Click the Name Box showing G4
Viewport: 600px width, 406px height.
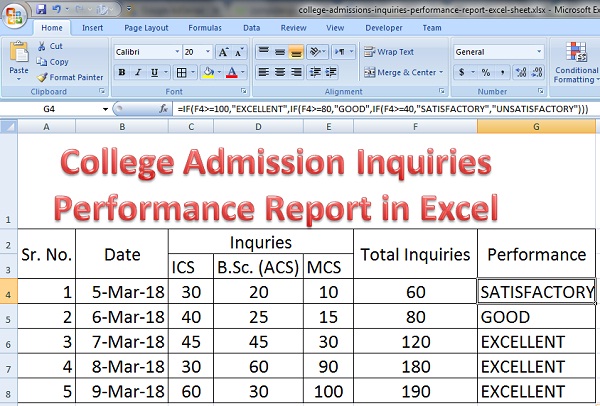[x=50, y=109]
